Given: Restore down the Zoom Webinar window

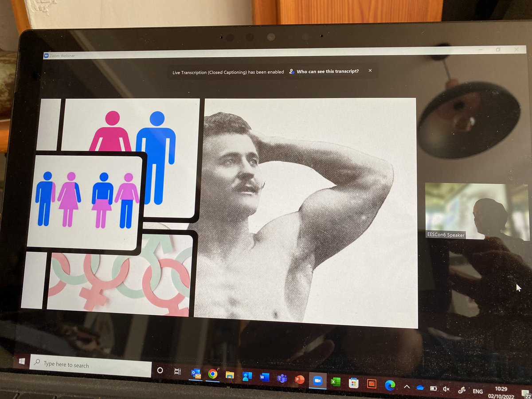Looking at the screenshot, I should 498,50.
